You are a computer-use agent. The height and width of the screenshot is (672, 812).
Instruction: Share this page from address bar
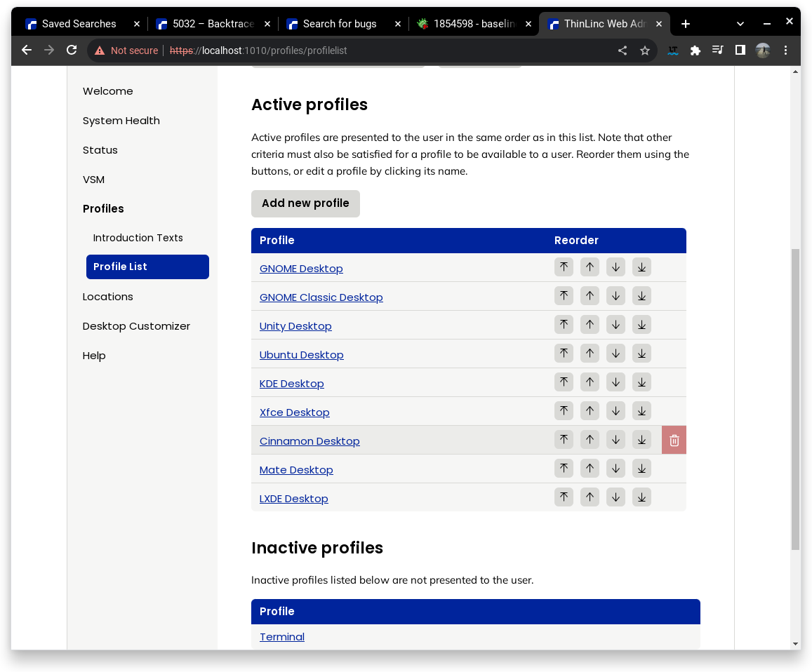(x=622, y=51)
